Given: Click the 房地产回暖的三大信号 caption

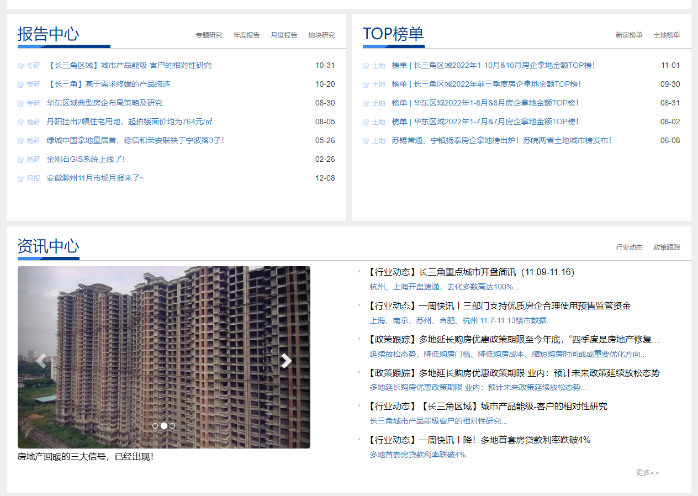Looking at the screenshot, I should click(x=85, y=457).
